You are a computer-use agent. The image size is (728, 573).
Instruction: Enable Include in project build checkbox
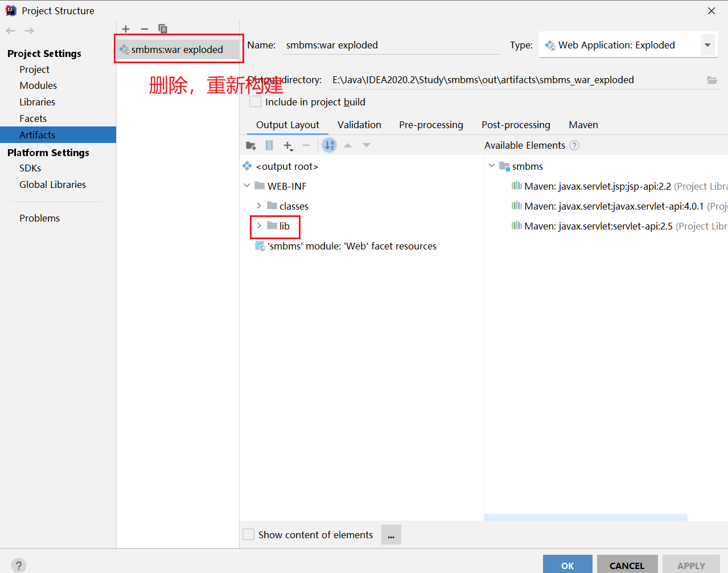pyautogui.click(x=256, y=102)
